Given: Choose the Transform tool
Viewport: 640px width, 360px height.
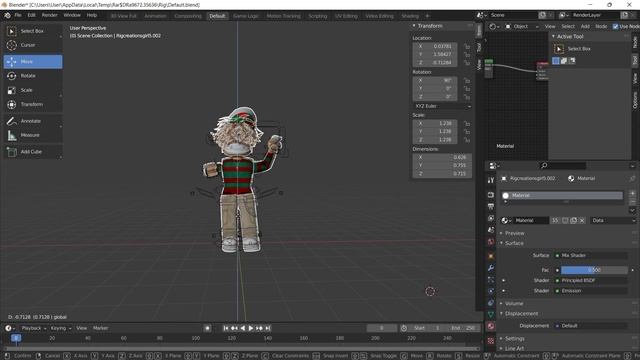Looking at the screenshot, I should (x=33, y=104).
